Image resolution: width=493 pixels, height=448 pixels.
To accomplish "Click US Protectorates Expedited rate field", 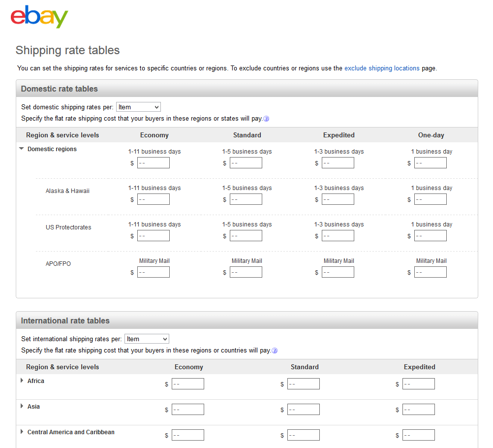I will click(x=338, y=236).
